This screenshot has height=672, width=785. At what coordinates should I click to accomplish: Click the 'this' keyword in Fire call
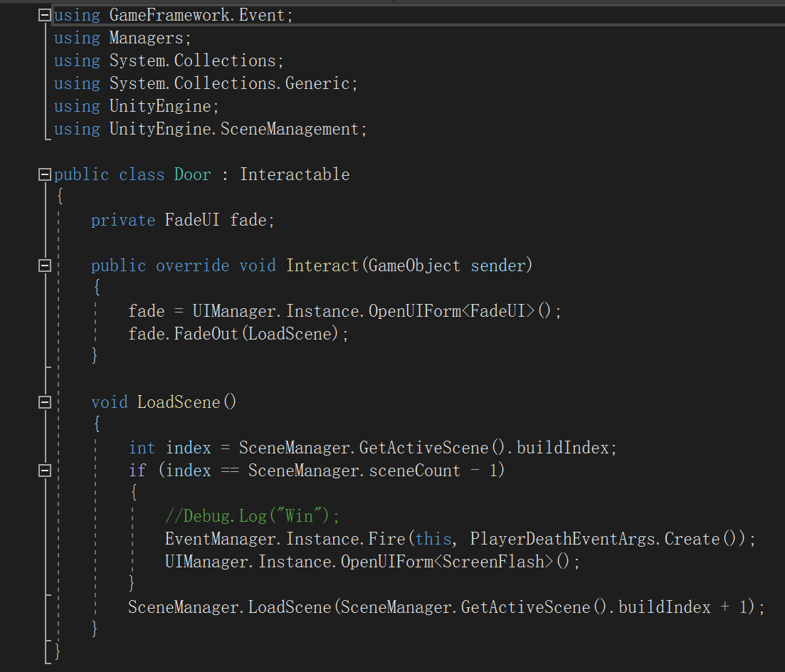(433, 539)
